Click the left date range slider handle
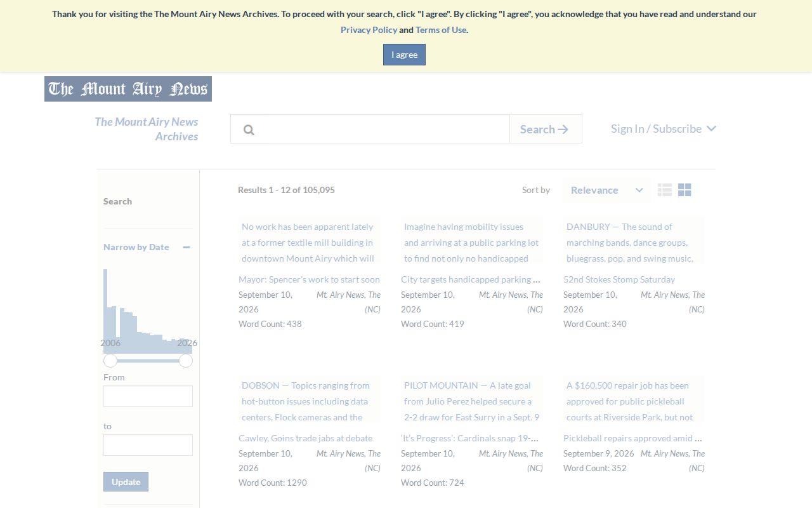This screenshot has height=508, width=812. pos(110,361)
